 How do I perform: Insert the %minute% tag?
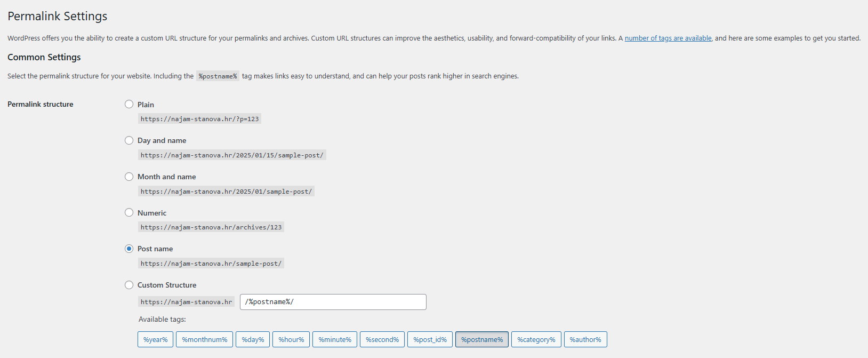[x=335, y=339]
